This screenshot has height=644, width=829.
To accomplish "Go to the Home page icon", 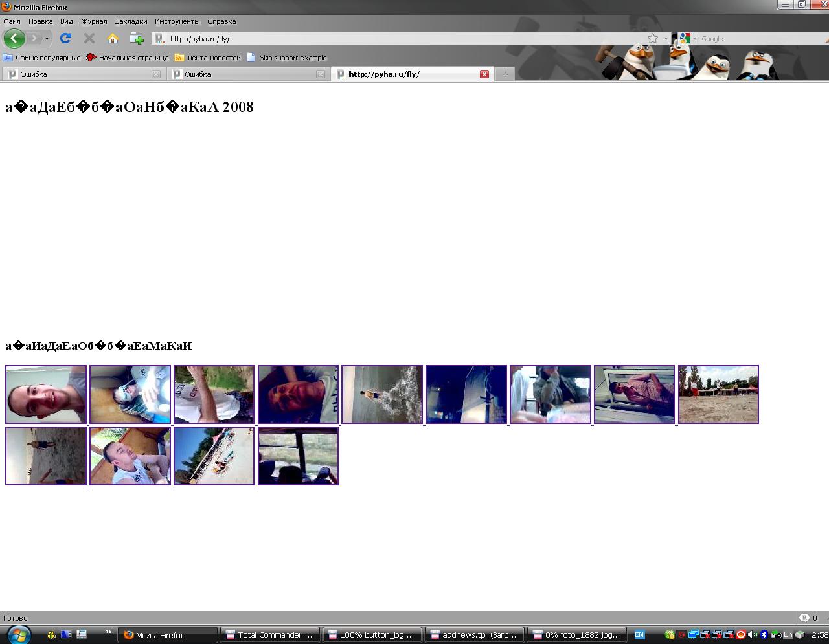I will (113, 38).
